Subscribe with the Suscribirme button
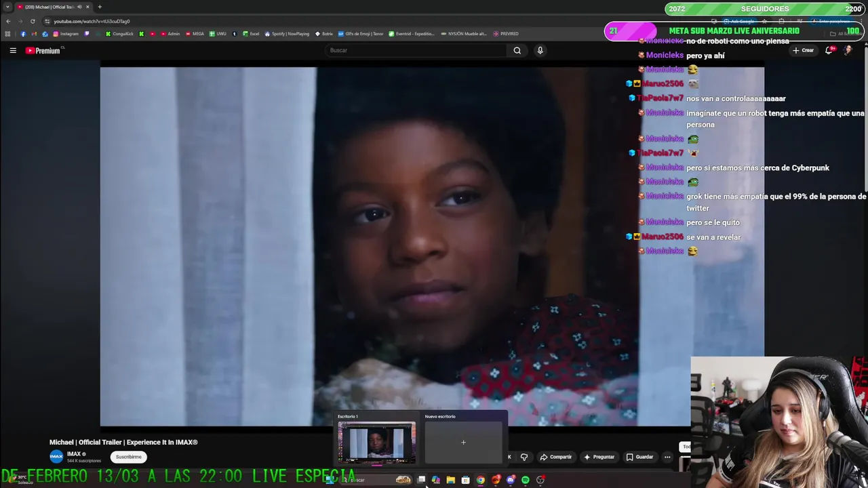Viewport: 868px width, 488px height. coord(128,457)
